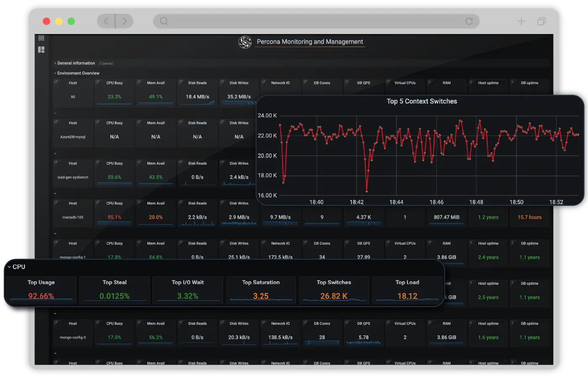
Task: Click the load-gen-sysbench host label
Action: click(73, 177)
